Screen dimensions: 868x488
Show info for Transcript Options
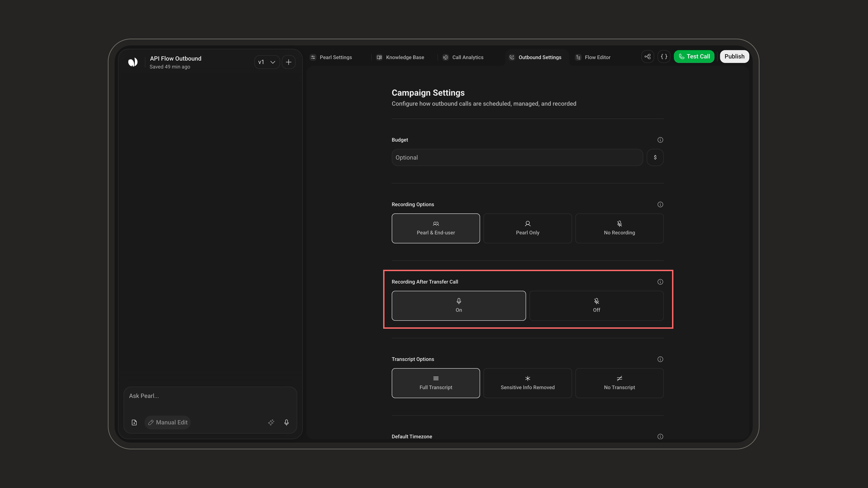click(x=660, y=359)
